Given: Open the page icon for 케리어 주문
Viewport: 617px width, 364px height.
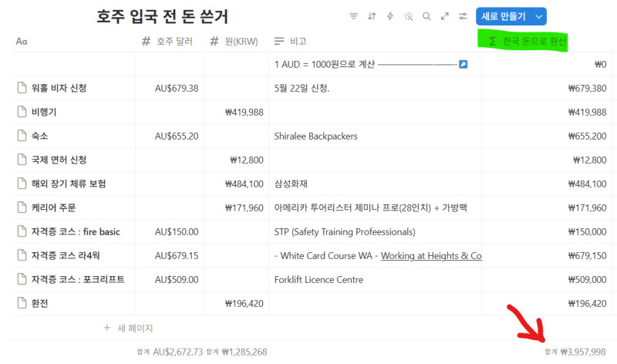Looking at the screenshot, I should tap(22, 207).
